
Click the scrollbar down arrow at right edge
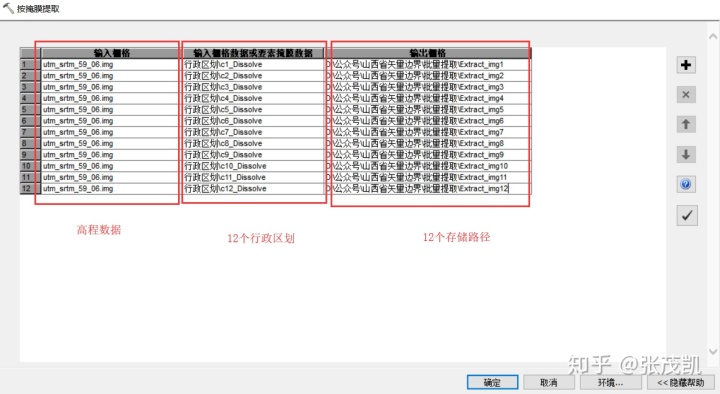pos(713,352)
